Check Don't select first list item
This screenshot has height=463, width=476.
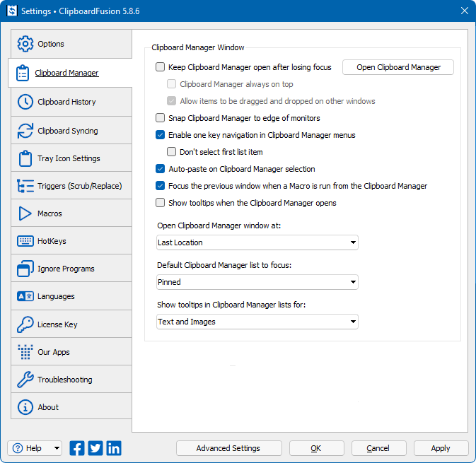click(172, 152)
